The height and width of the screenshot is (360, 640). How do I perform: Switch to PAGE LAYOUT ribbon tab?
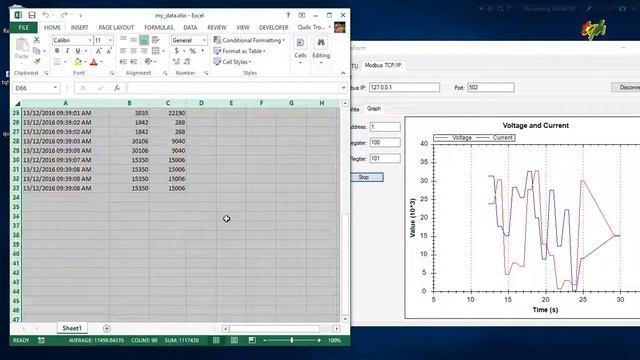(116, 27)
